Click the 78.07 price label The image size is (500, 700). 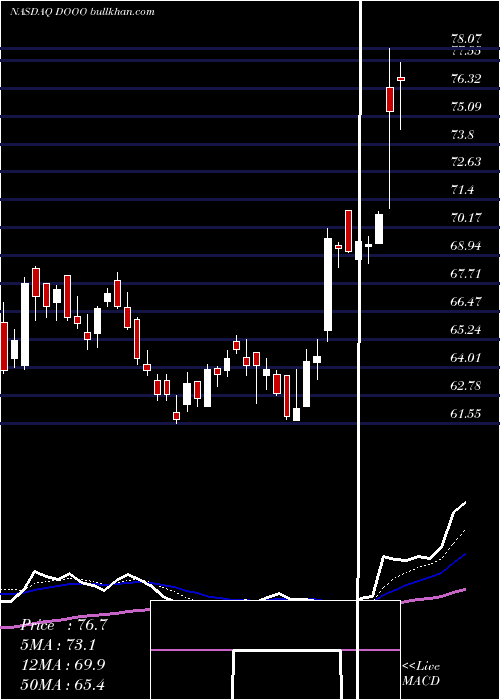(466, 40)
